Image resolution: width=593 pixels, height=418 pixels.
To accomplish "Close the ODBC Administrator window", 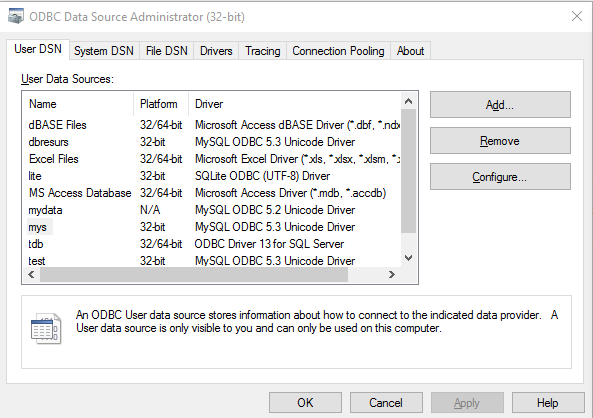I will pos(577,16).
